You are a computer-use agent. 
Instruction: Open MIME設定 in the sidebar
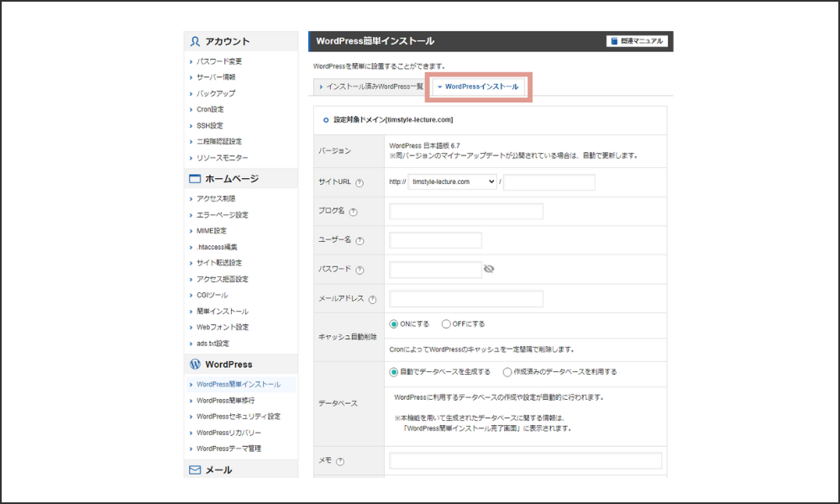[x=212, y=231]
